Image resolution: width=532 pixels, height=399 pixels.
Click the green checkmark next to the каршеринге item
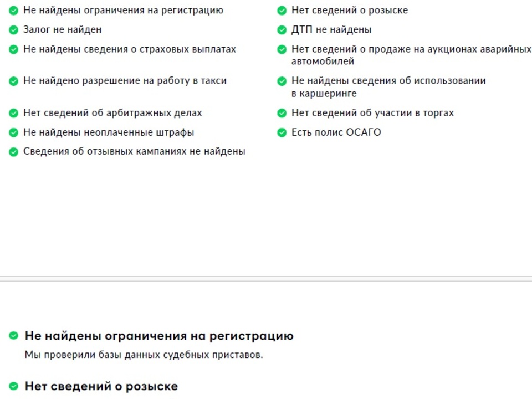282,81
